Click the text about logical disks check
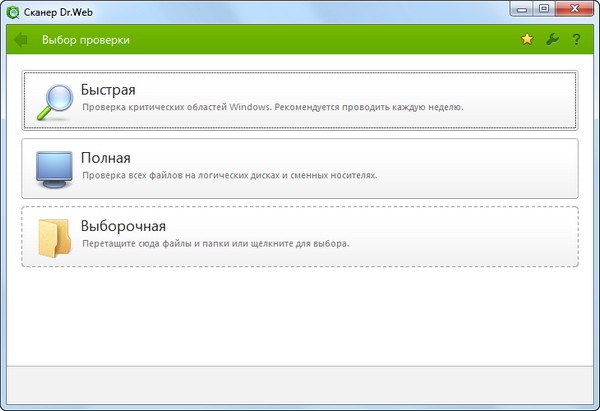Viewport: 600px width, 411px height. point(229,175)
